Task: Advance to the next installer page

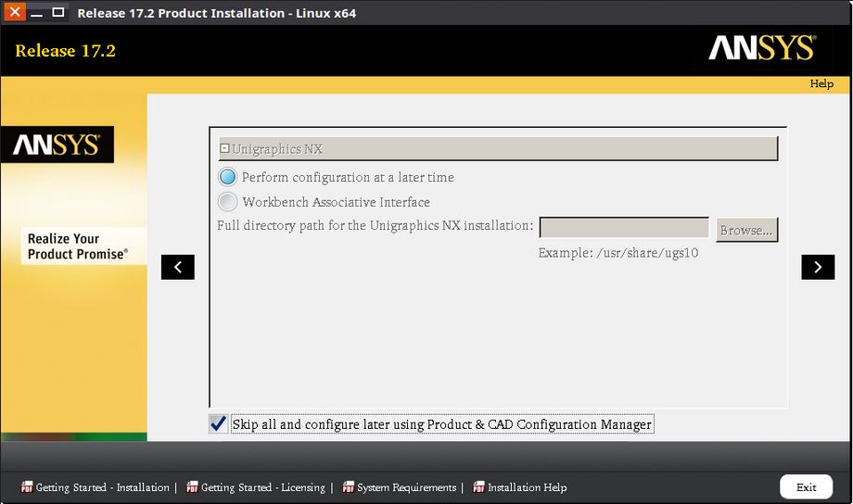Action: [818, 267]
